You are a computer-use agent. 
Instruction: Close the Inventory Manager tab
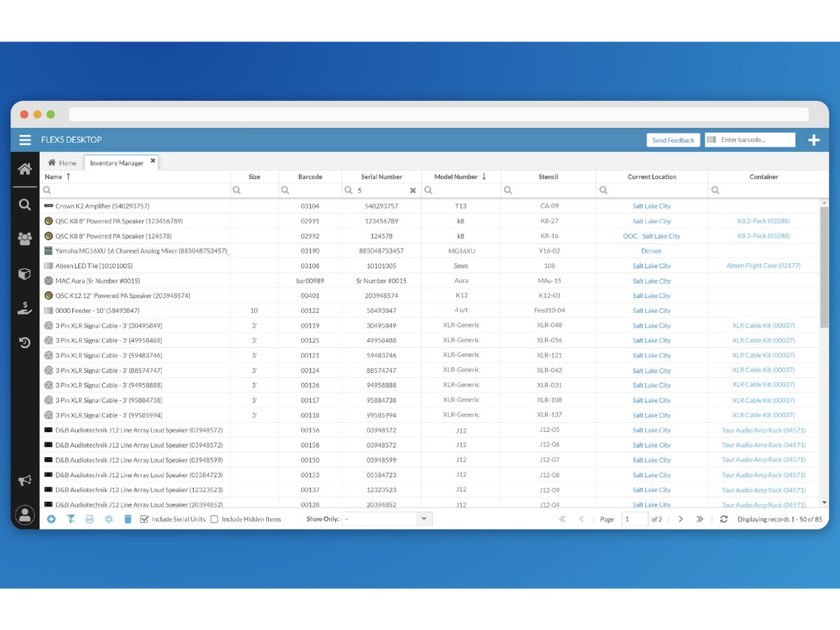point(153,160)
